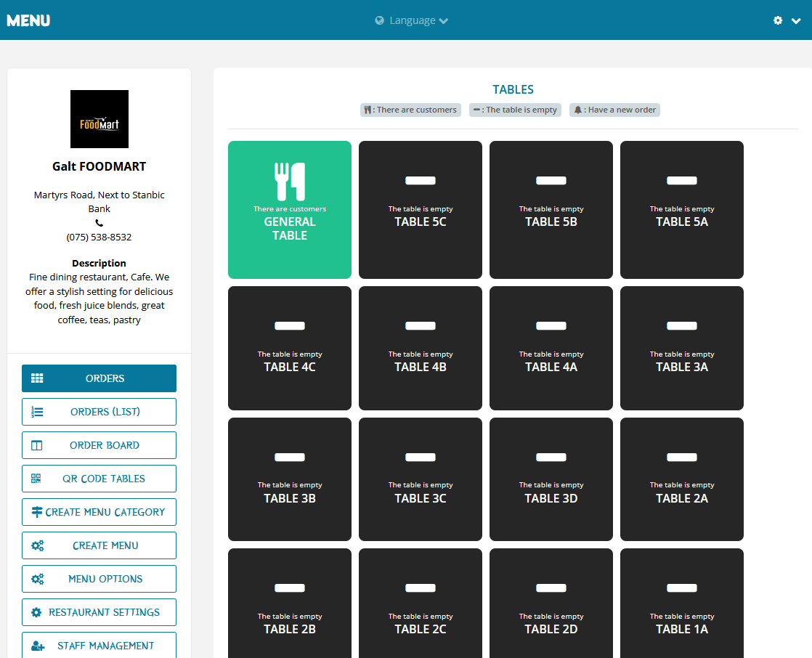
Task: Open the Menu Options page
Action: (x=99, y=579)
